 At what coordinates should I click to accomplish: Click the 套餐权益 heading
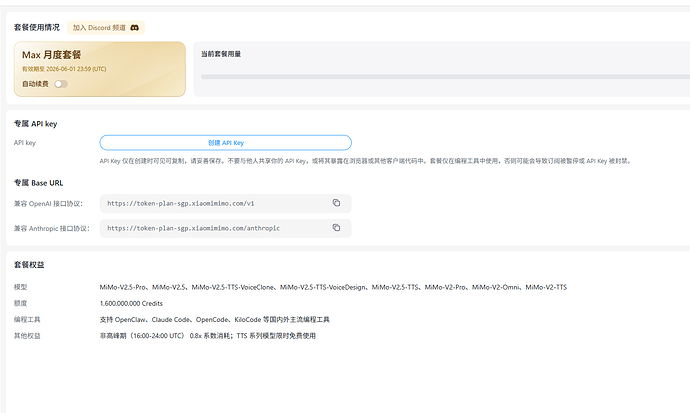coord(29,264)
